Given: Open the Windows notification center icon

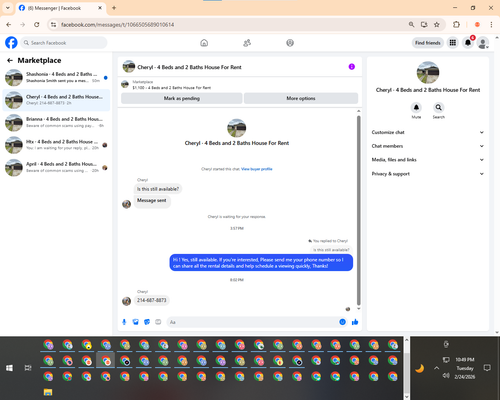Looking at the screenshot, I should (487, 368).
